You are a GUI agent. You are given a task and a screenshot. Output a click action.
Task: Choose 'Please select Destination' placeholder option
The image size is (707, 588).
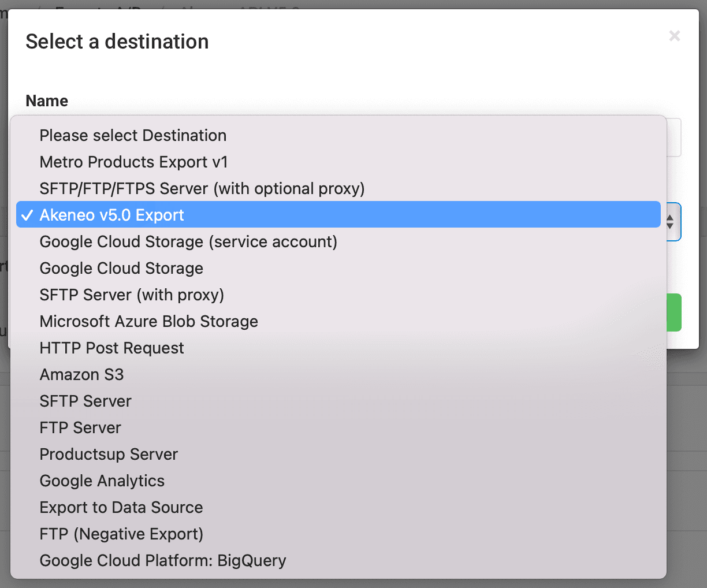[x=133, y=135]
